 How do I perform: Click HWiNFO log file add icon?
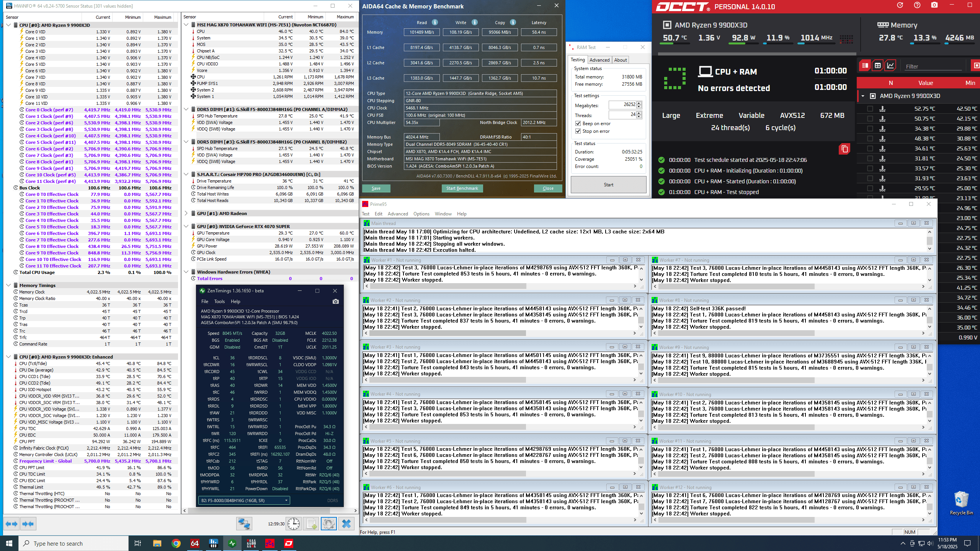311,523
